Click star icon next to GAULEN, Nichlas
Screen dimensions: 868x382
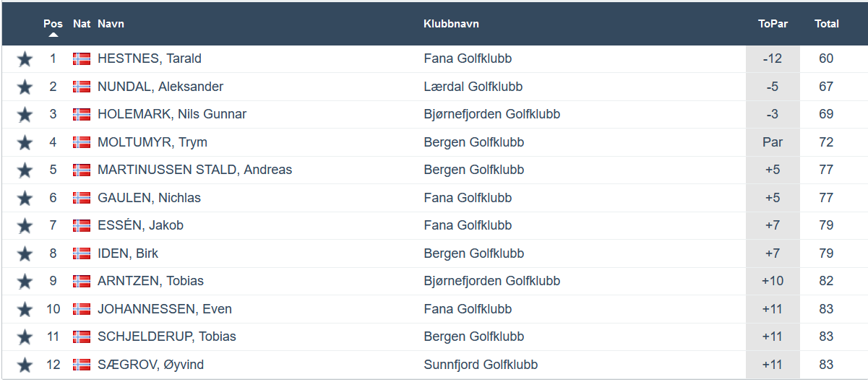[x=25, y=199]
